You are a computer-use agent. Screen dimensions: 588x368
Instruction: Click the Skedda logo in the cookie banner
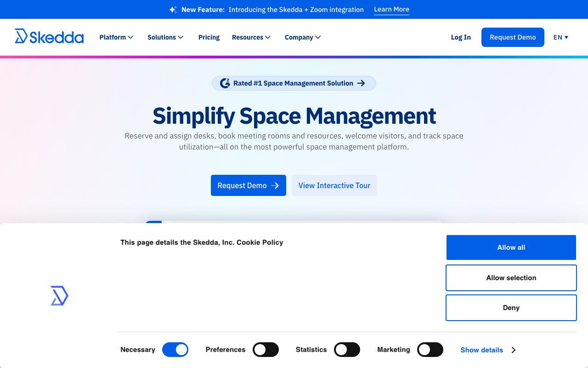[59, 296]
